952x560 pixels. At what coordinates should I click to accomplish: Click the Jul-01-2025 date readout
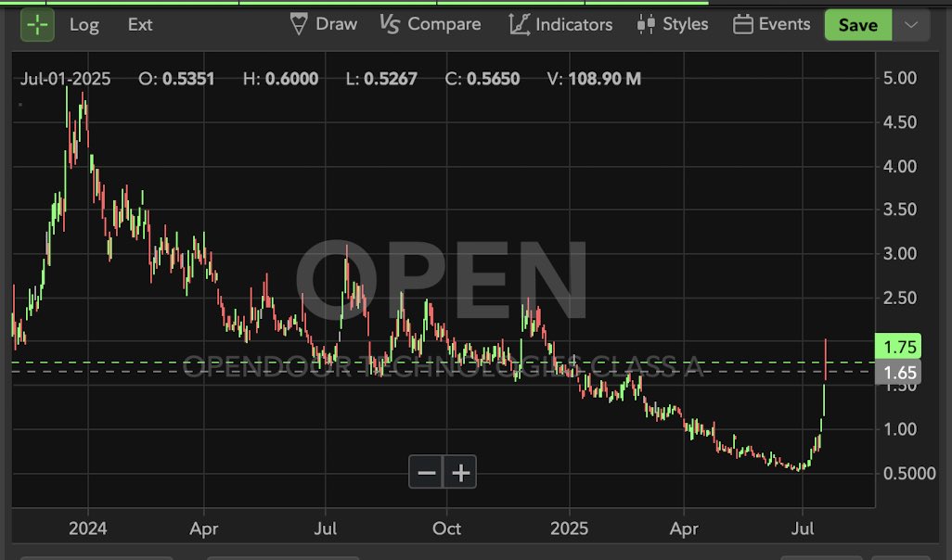(x=66, y=79)
